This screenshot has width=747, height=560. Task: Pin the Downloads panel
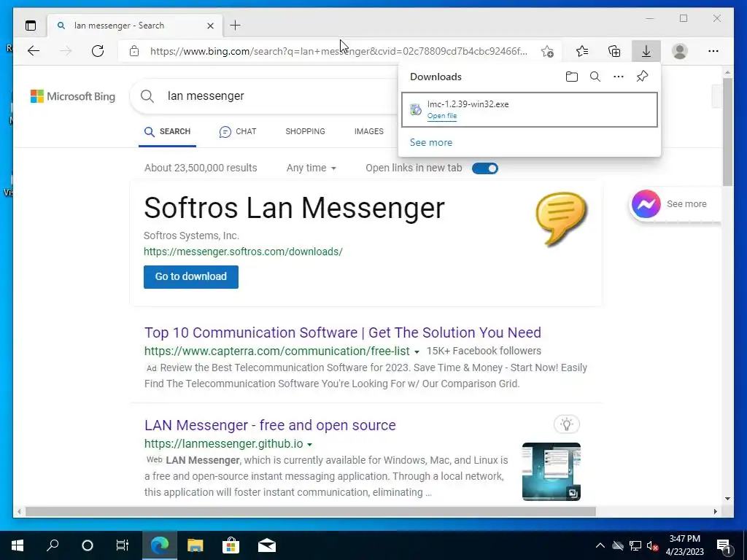(x=642, y=77)
